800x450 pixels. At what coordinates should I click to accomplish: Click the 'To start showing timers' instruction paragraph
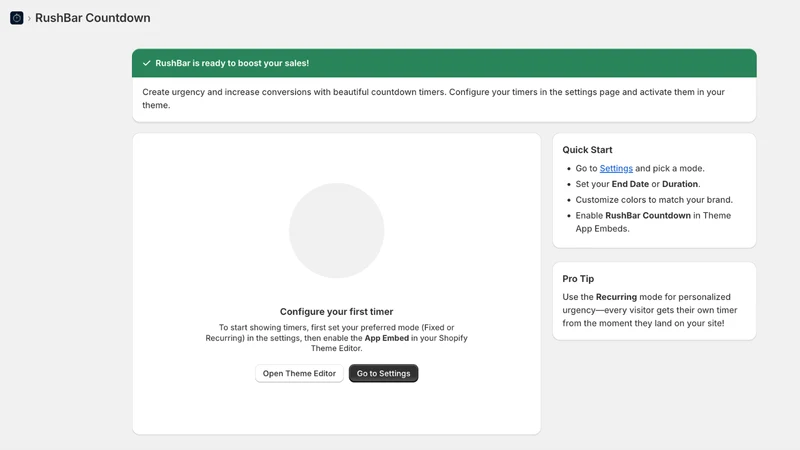(x=336, y=338)
